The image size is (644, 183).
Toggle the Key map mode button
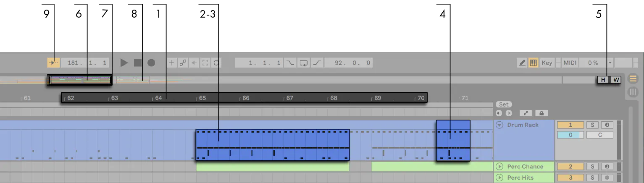click(x=547, y=63)
